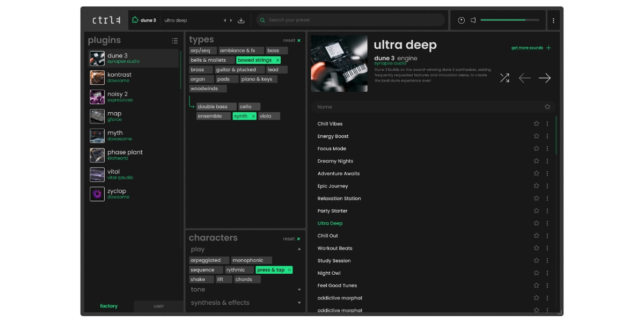Screen dimensions: 644x322
Task: Collapse the play characters section
Action: [299, 250]
